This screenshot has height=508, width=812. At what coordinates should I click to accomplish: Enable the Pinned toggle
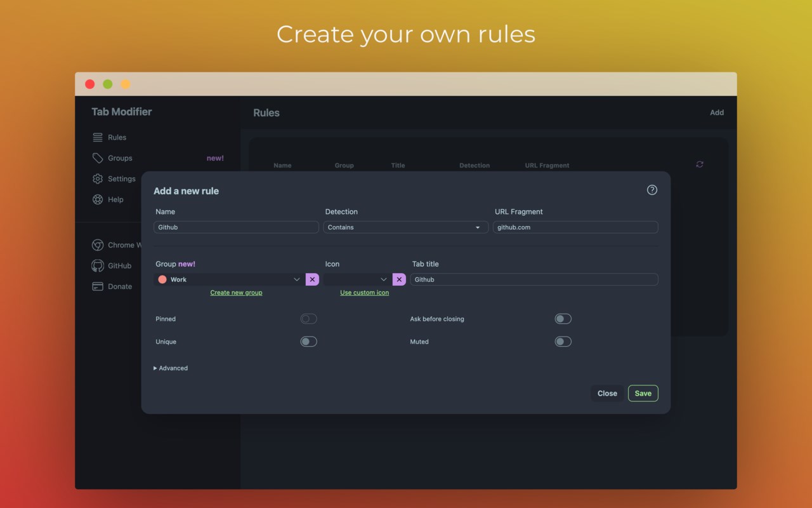(x=308, y=319)
